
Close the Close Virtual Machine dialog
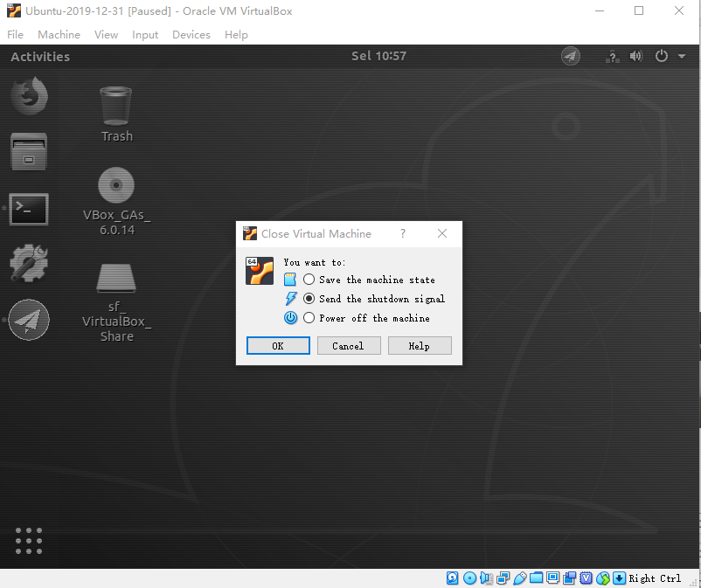click(442, 233)
